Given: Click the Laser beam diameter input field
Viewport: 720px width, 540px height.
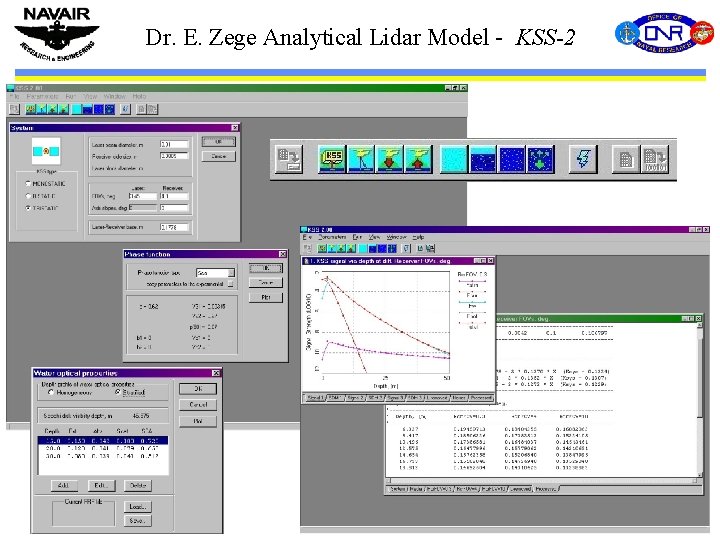Looking at the screenshot, I should pyautogui.click(x=174, y=144).
